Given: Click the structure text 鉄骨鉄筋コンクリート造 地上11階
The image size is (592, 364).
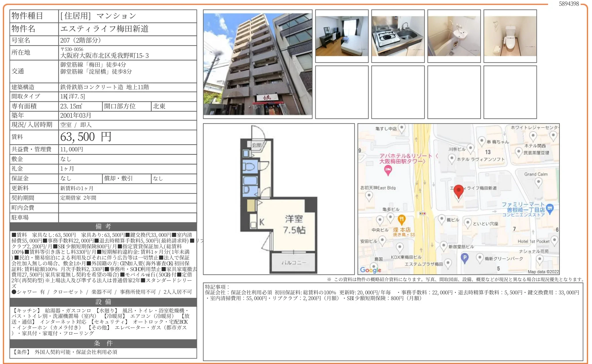Looking at the screenshot, I should tap(105, 87).
